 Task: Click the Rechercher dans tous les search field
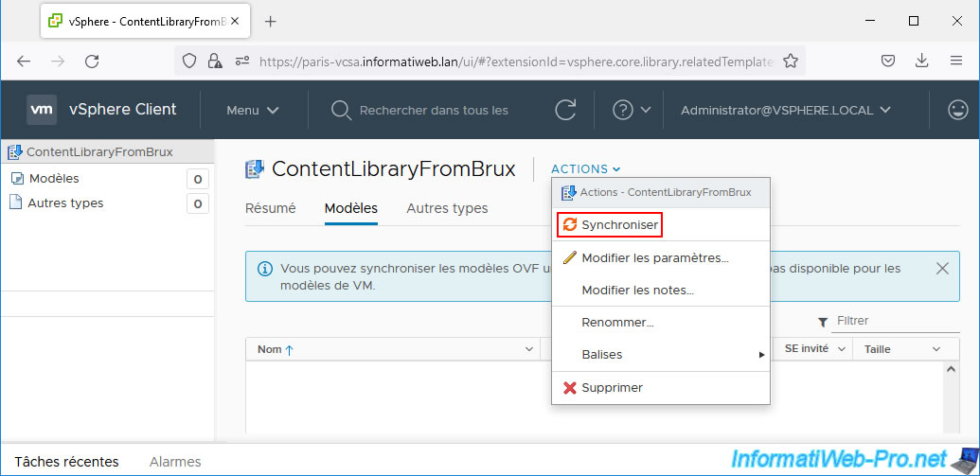click(434, 111)
